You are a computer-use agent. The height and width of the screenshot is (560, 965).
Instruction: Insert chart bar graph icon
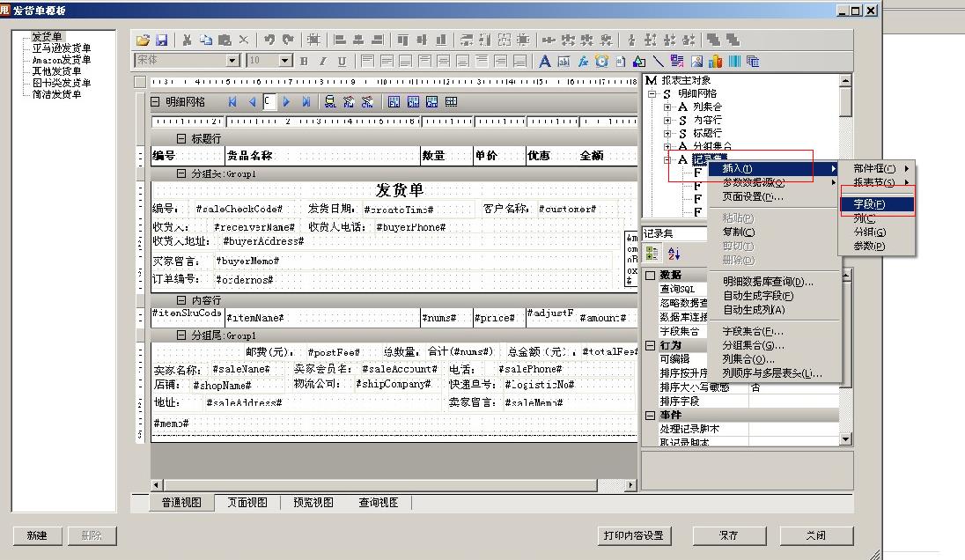point(715,61)
